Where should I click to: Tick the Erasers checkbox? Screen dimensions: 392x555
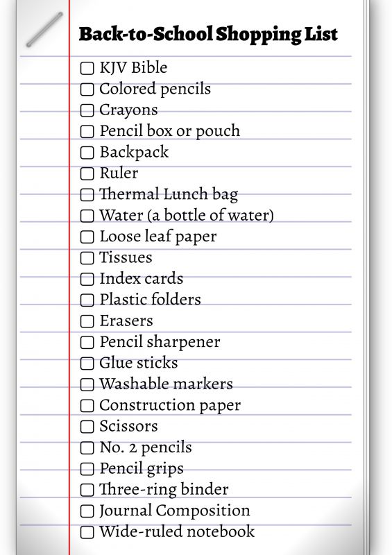coord(87,321)
